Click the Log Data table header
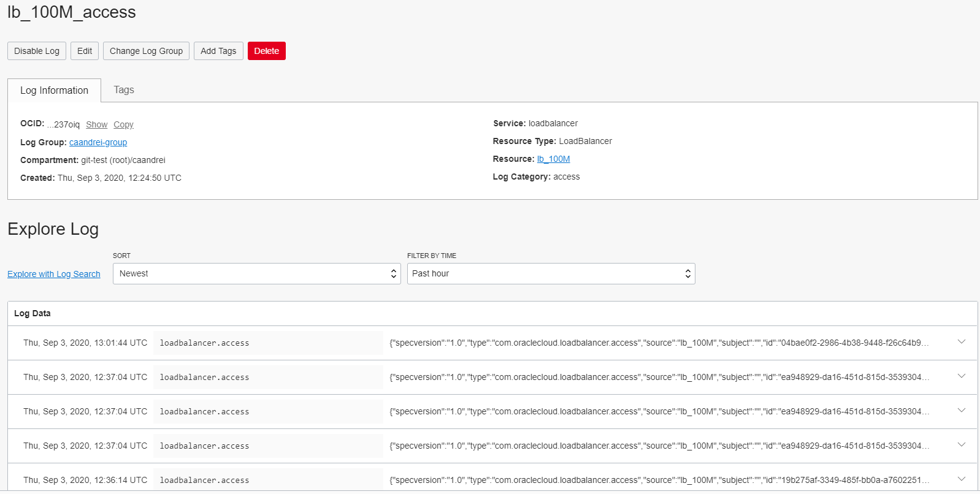The image size is (980, 494). pyautogui.click(x=33, y=314)
